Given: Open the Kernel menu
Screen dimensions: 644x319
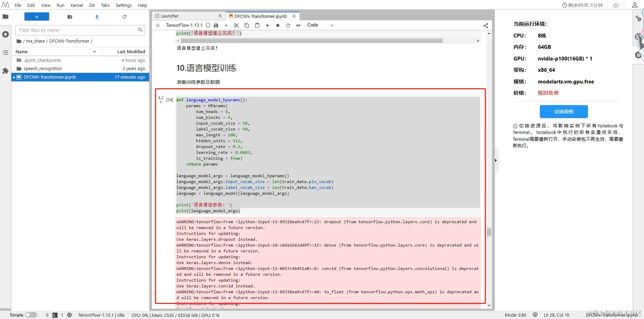Looking at the screenshot, I should click(x=77, y=5).
